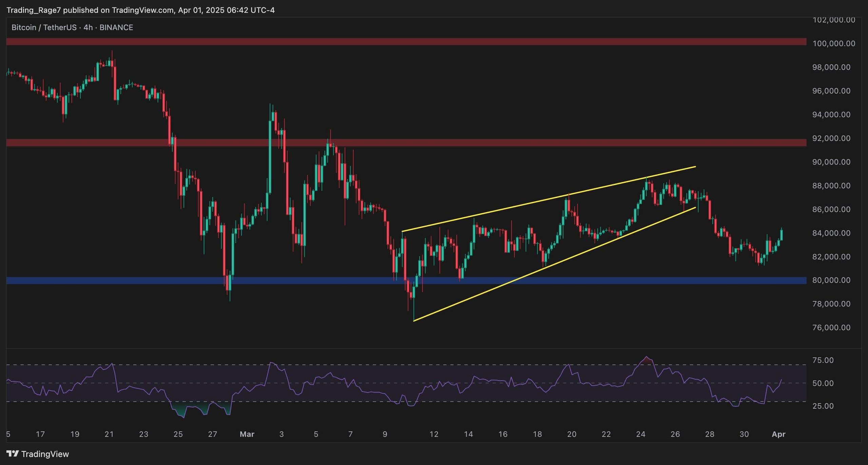This screenshot has width=868, height=465.
Task: Click the Trading_Rage7 published header text
Action: (140, 10)
